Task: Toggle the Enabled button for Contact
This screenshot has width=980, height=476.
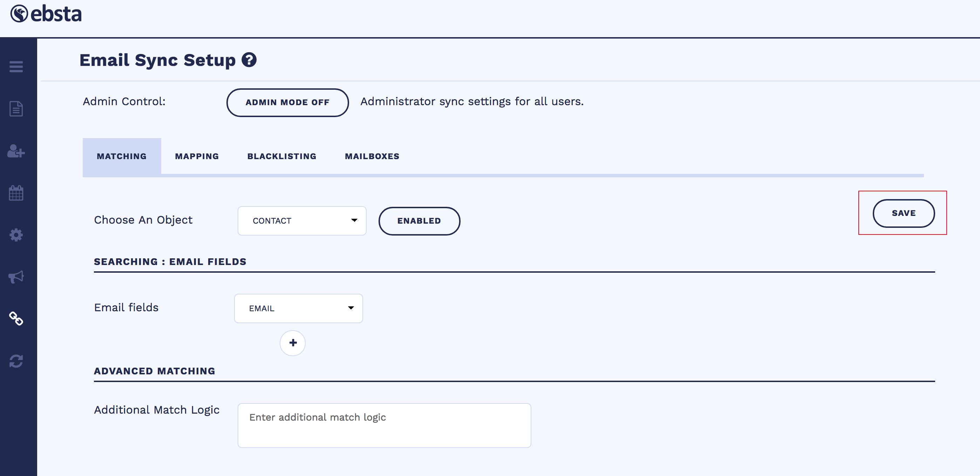Action: [419, 221]
